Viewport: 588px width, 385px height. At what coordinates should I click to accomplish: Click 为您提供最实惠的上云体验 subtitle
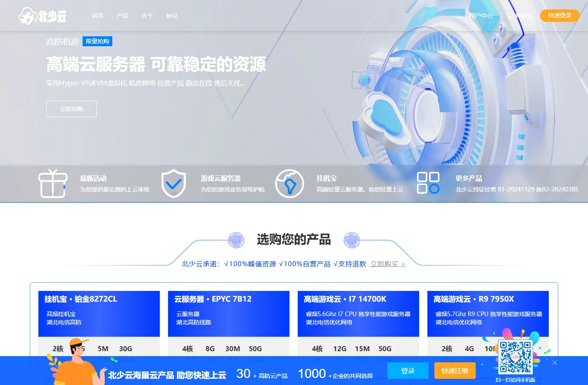(115, 189)
